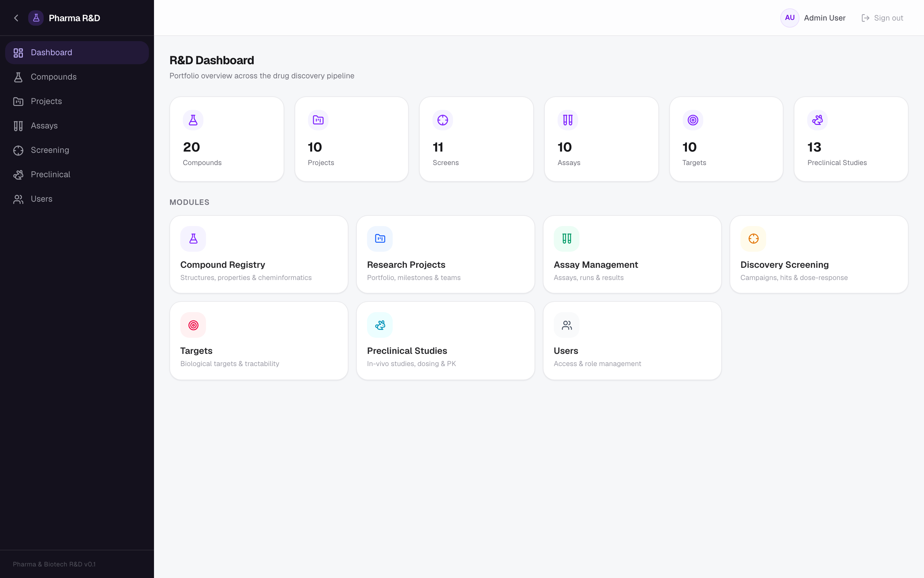Click 'Assays, runs & results' text
This screenshot has height=578, width=924.
tap(589, 278)
